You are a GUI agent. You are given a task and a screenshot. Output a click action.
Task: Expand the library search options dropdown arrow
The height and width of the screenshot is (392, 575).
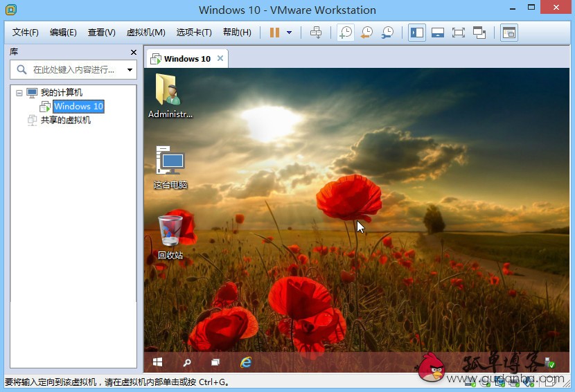(130, 70)
